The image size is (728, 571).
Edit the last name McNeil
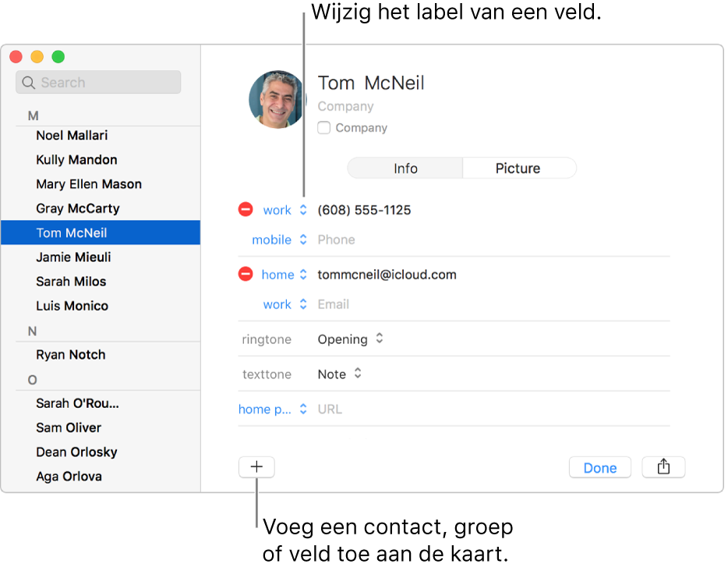pyautogui.click(x=394, y=83)
